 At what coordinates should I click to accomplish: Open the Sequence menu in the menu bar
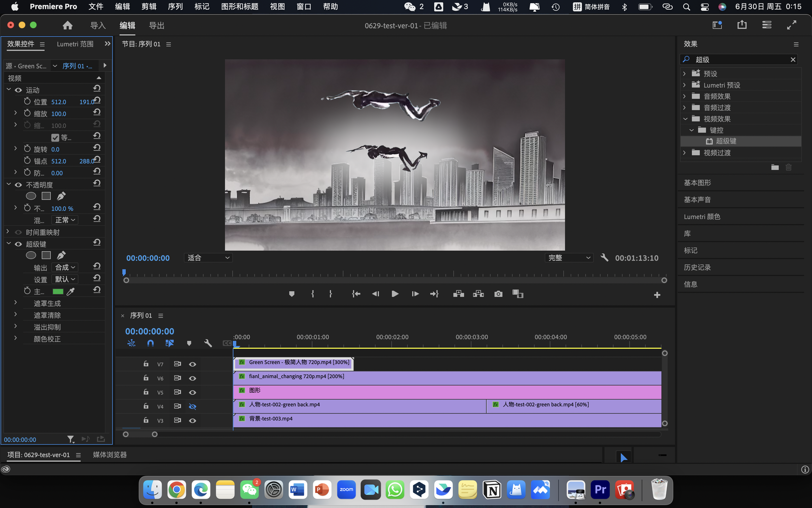point(175,7)
